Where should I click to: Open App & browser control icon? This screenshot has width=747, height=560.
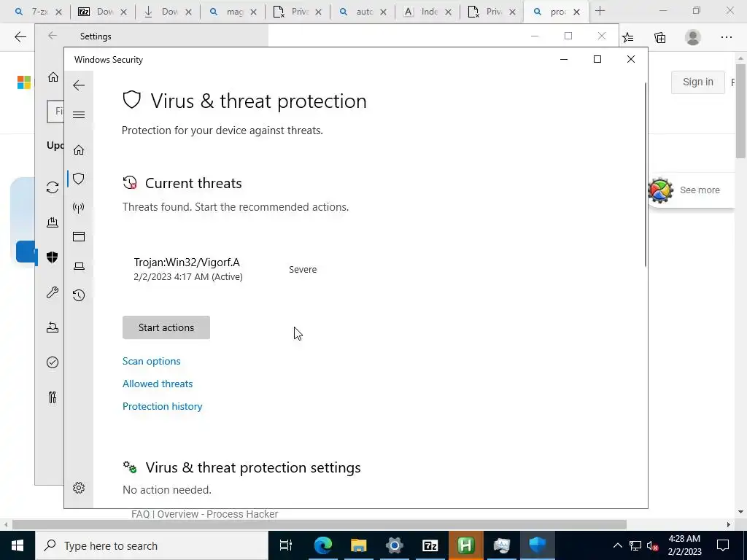(x=79, y=237)
